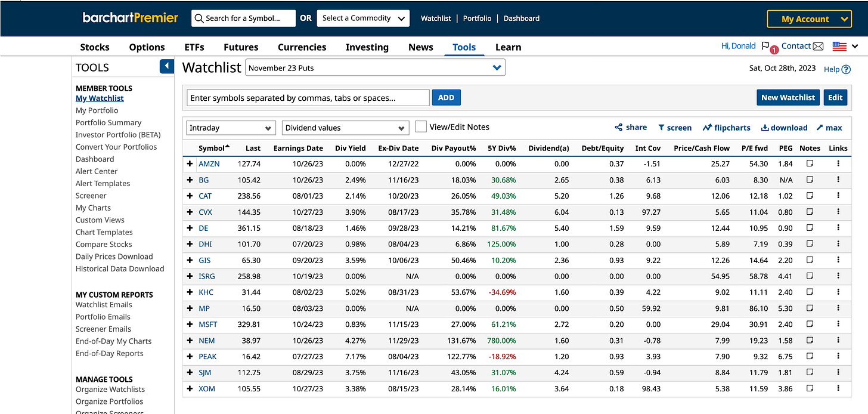Open the screen filter tool
This screenshot has width=868, height=414.
[x=675, y=128]
